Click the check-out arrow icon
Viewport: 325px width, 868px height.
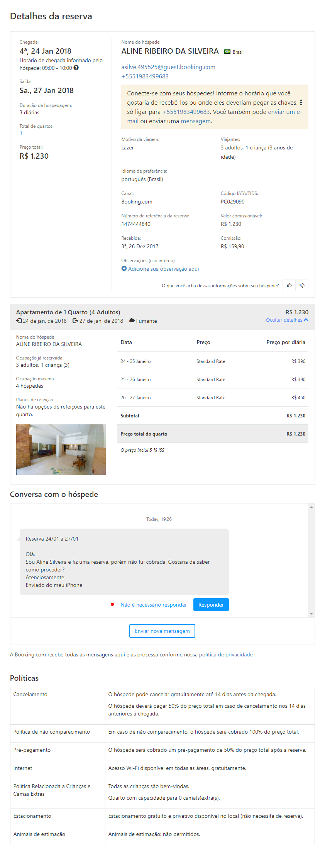(x=75, y=321)
